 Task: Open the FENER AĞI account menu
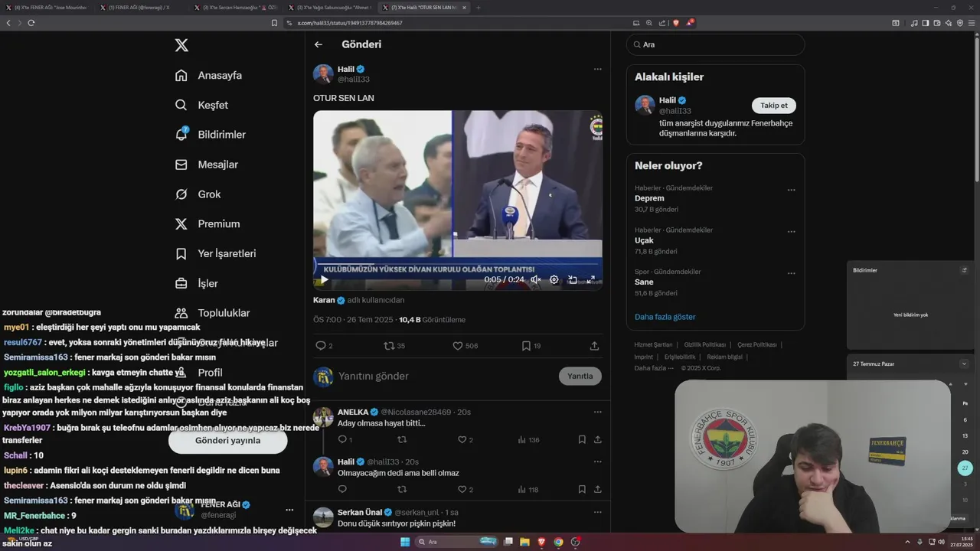pos(289,510)
